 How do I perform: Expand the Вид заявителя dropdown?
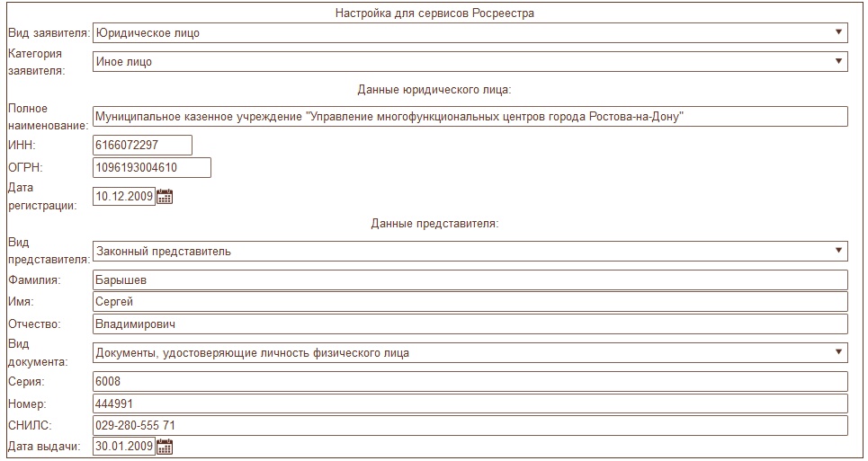470,33
